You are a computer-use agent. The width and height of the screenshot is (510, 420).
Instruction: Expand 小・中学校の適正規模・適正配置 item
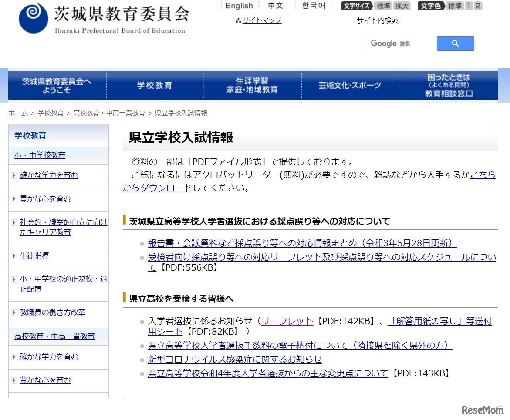coord(14,279)
